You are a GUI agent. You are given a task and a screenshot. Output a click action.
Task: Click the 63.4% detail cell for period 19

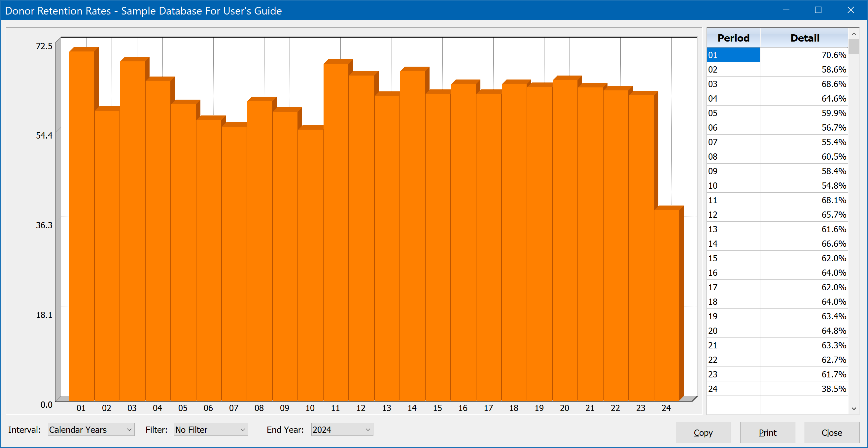(x=804, y=316)
